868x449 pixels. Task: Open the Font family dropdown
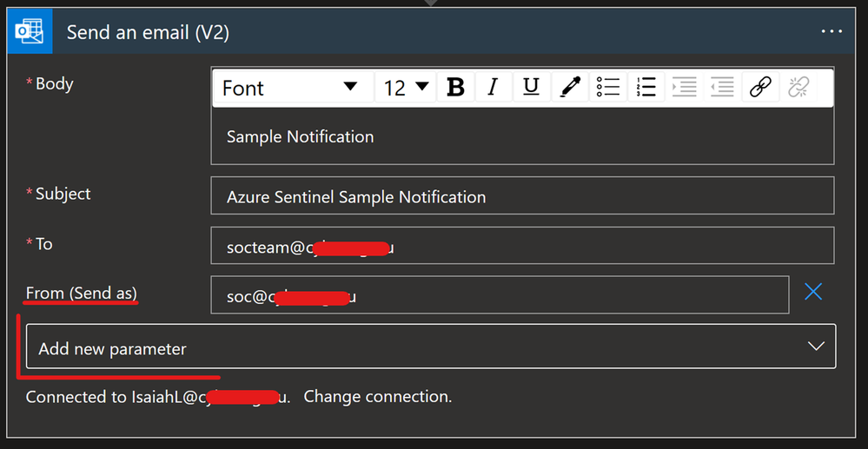click(293, 88)
